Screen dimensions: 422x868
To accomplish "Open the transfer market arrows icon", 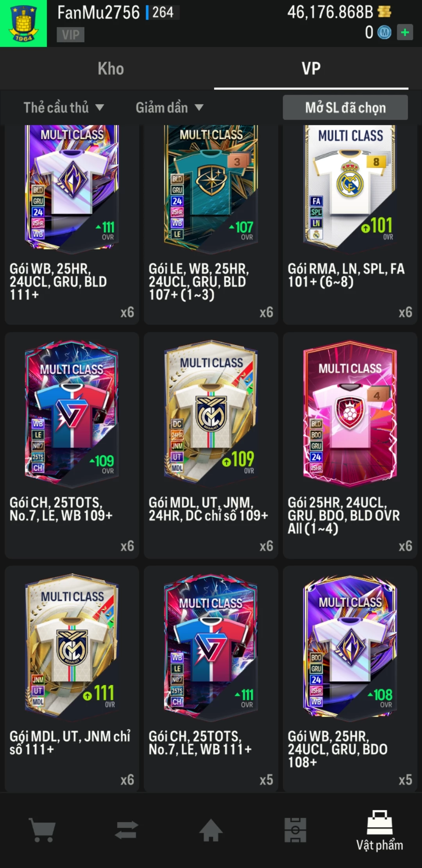I will coord(127,830).
